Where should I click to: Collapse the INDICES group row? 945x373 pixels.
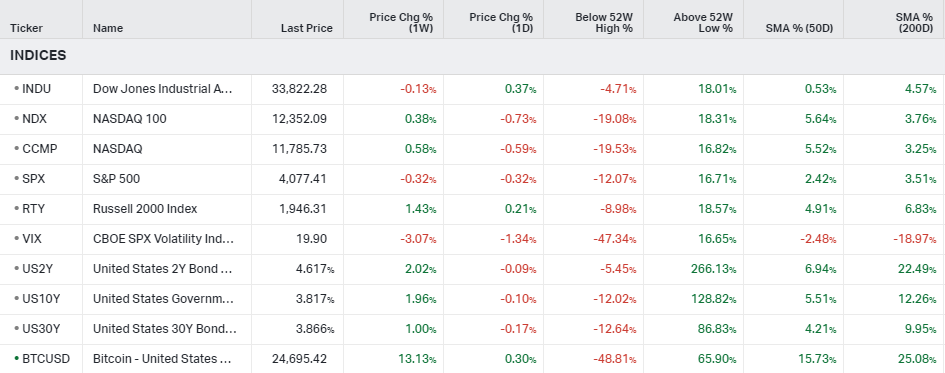38,56
